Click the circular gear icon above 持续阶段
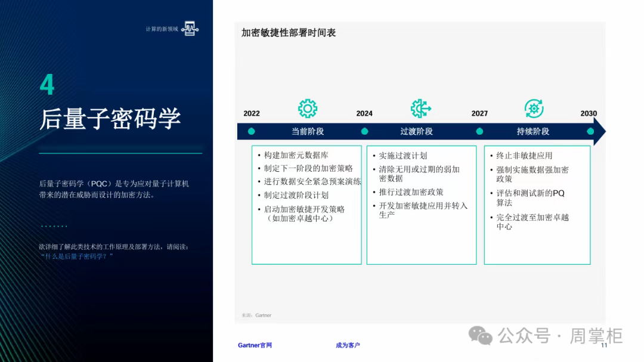 534,109
